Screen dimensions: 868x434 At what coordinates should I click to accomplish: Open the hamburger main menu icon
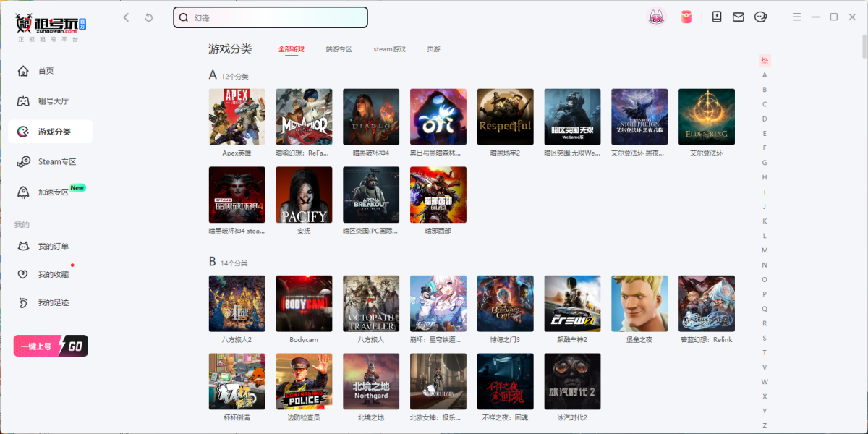point(797,17)
